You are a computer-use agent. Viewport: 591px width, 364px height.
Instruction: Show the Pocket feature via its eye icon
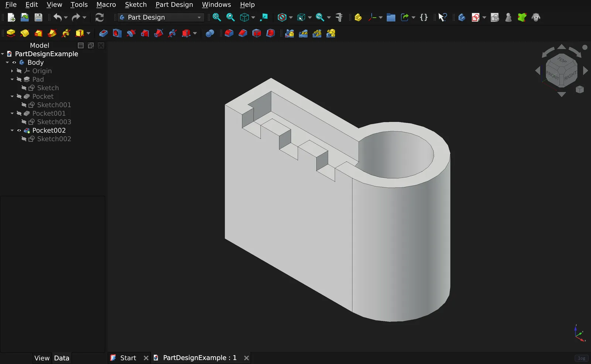(19, 96)
